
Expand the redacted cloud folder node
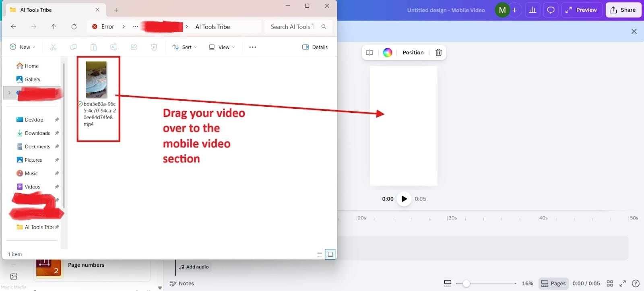click(x=9, y=93)
